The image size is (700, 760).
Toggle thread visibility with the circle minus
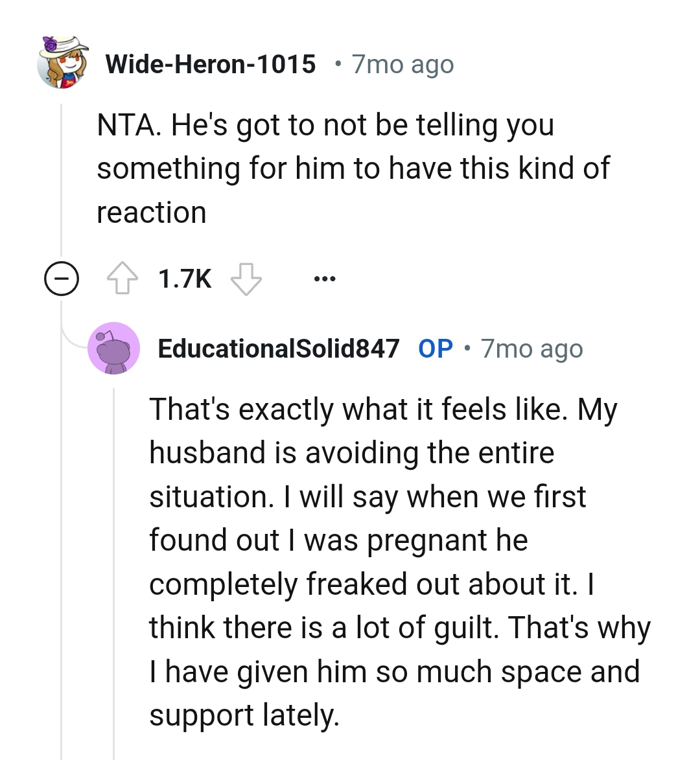(60, 279)
